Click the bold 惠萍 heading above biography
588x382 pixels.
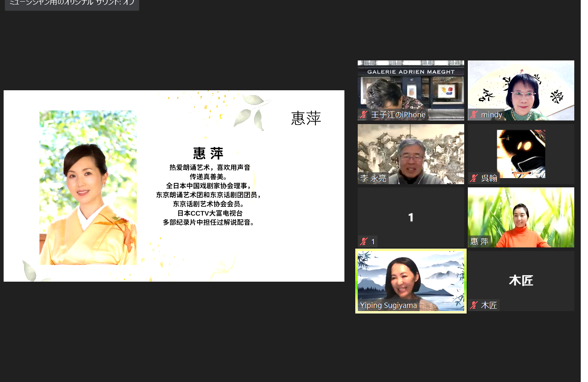coord(208,154)
